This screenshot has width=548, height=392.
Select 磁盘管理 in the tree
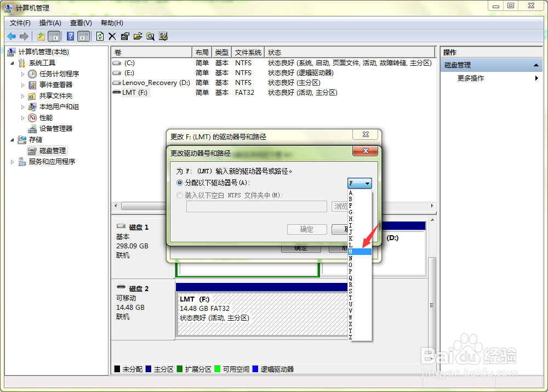pos(53,151)
